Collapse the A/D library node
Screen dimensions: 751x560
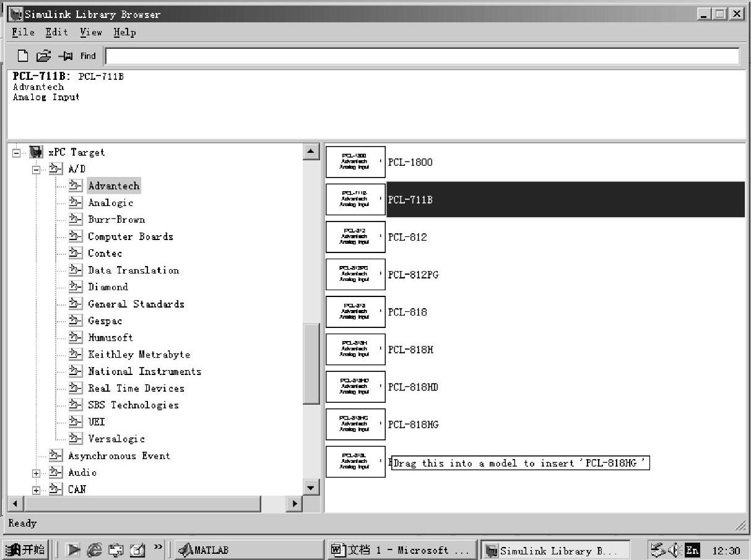pos(37,169)
